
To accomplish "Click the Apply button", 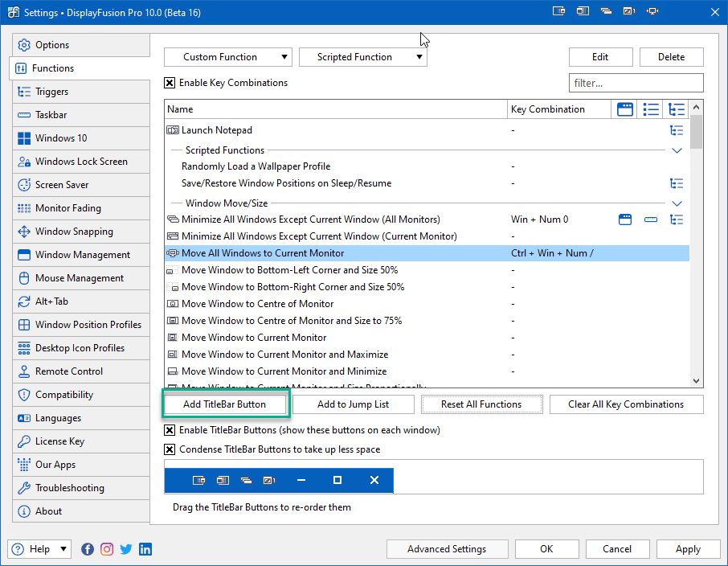I will click(x=688, y=549).
